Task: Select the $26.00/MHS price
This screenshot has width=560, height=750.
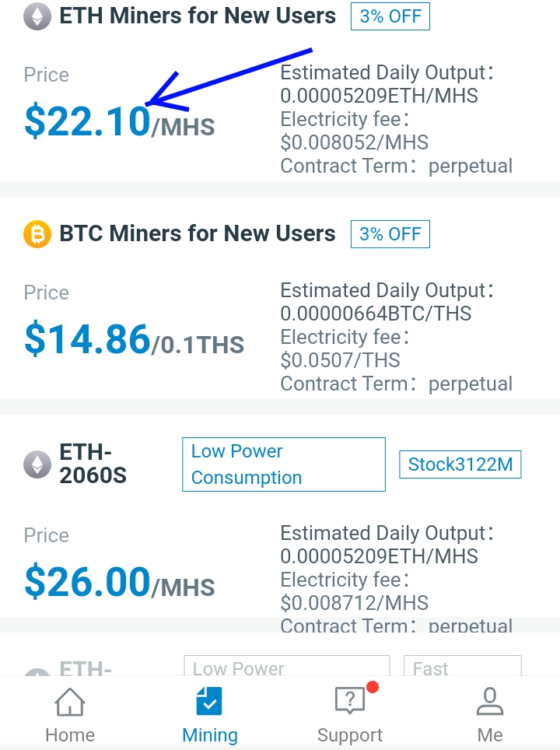Action: coord(119,584)
